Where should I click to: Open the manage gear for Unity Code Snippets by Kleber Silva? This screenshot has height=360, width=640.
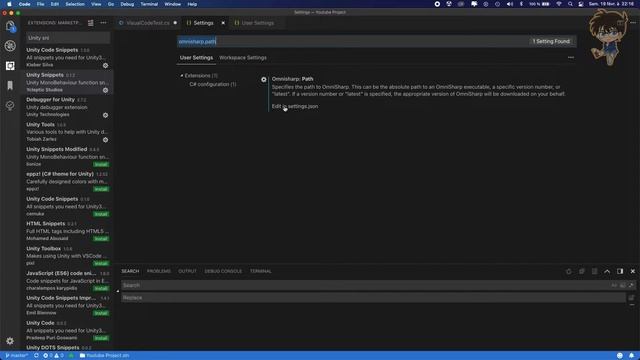[x=105, y=65]
